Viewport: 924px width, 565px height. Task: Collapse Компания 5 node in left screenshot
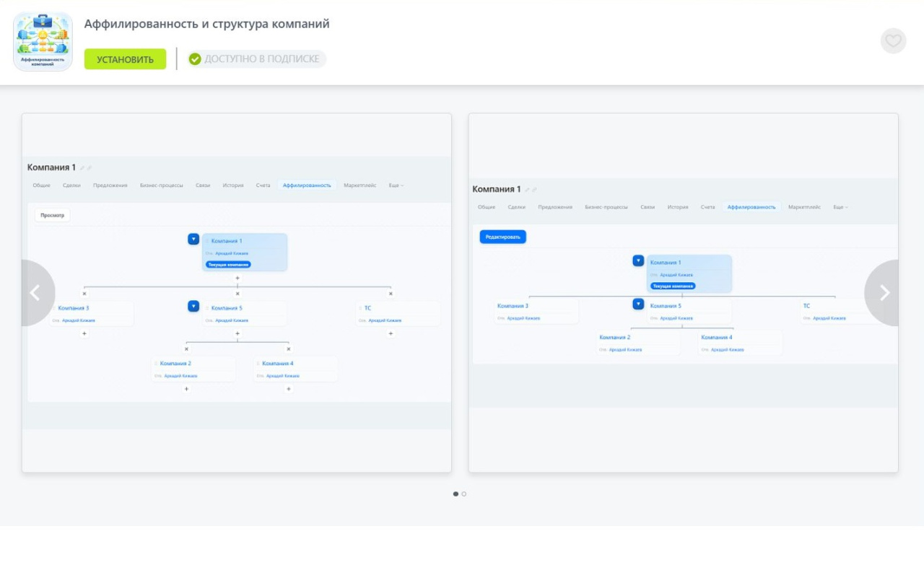193,306
